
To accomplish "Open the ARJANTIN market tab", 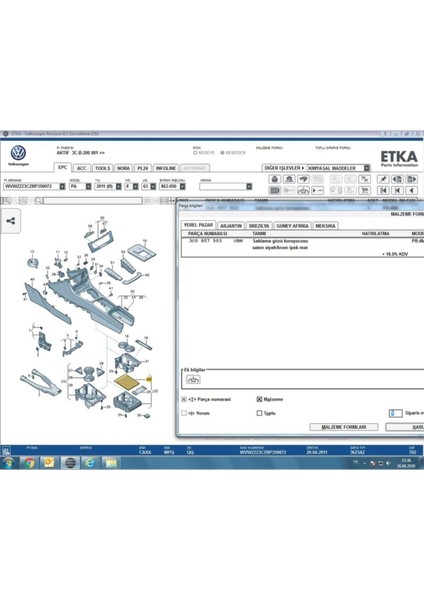I will pyautogui.click(x=231, y=226).
